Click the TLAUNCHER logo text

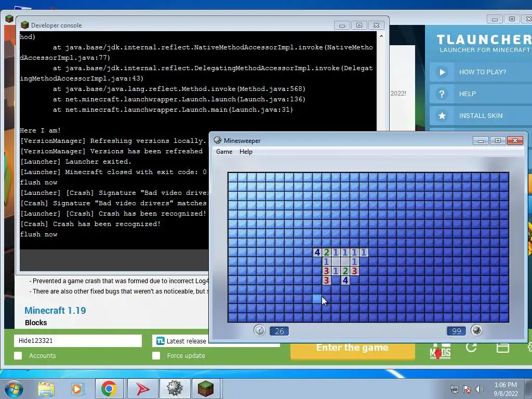(x=484, y=39)
